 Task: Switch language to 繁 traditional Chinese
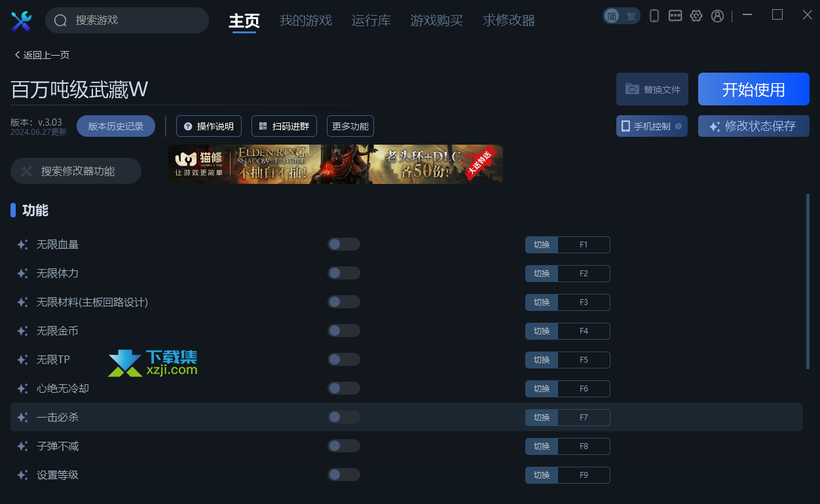tap(631, 16)
